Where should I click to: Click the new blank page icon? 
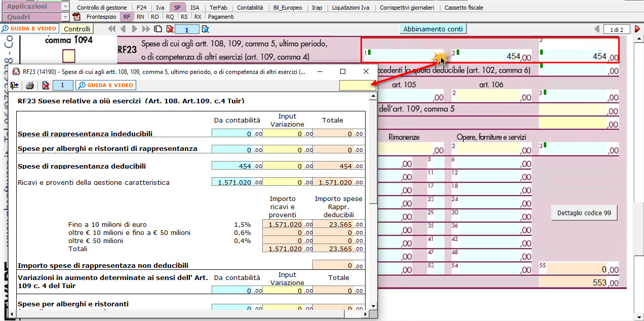point(158,29)
